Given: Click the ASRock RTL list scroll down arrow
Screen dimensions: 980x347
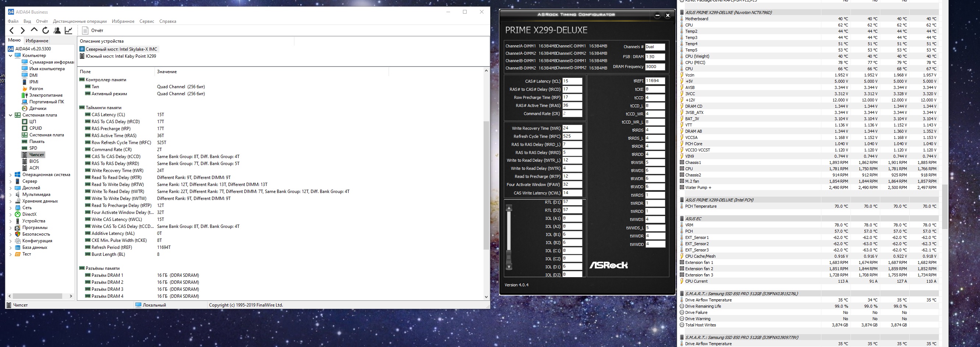Looking at the screenshot, I should tap(509, 267).
